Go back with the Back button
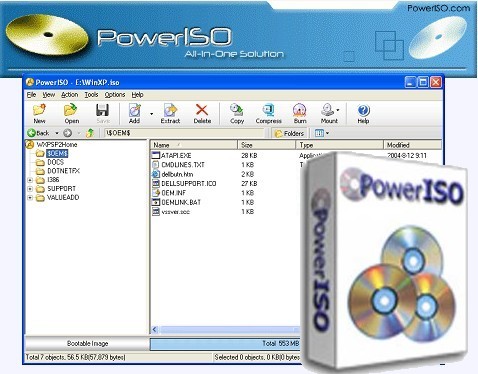 click(38, 133)
